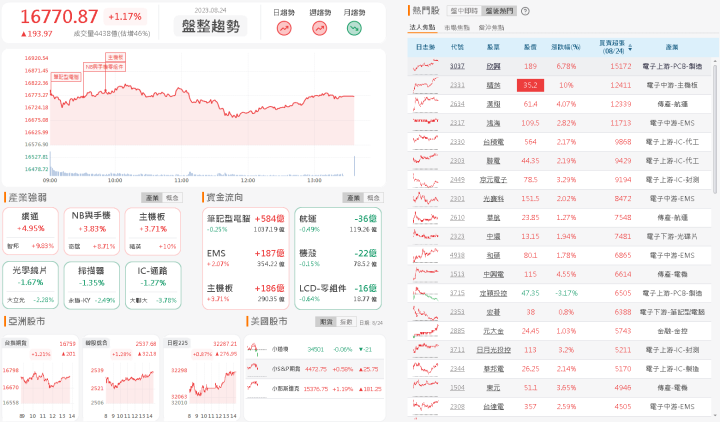
Task: Click the NB與手機零組件 flag on the chart
Action: (104, 67)
